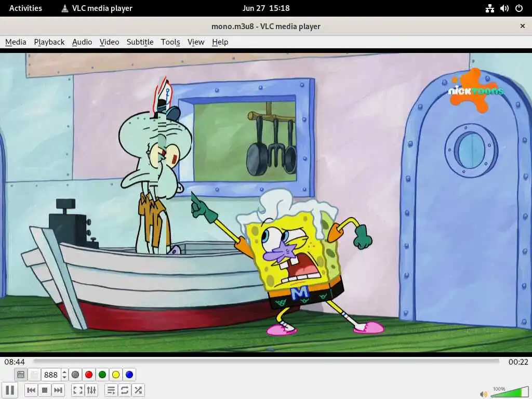The height and width of the screenshot is (399, 532).
Task: Click the yellow teletext button
Action: pos(116,375)
